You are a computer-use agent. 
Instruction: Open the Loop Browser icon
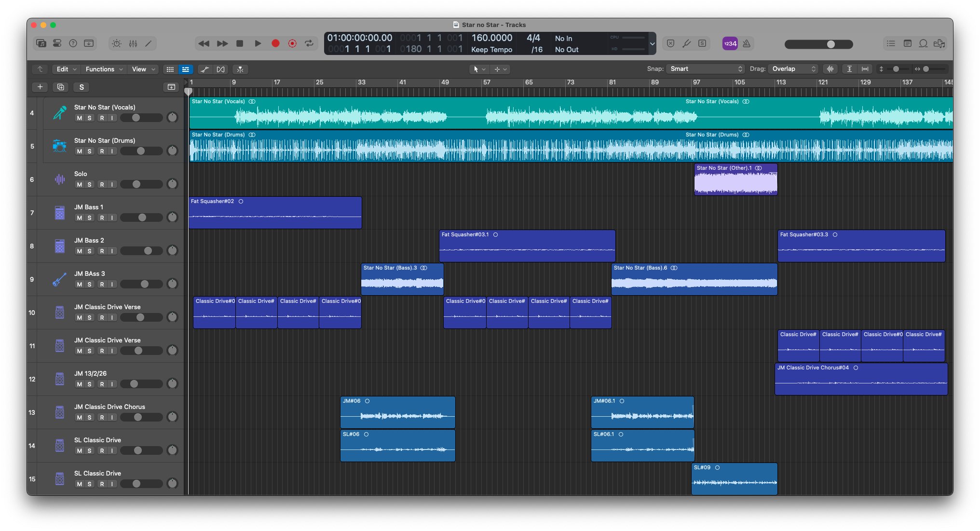click(x=923, y=43)
